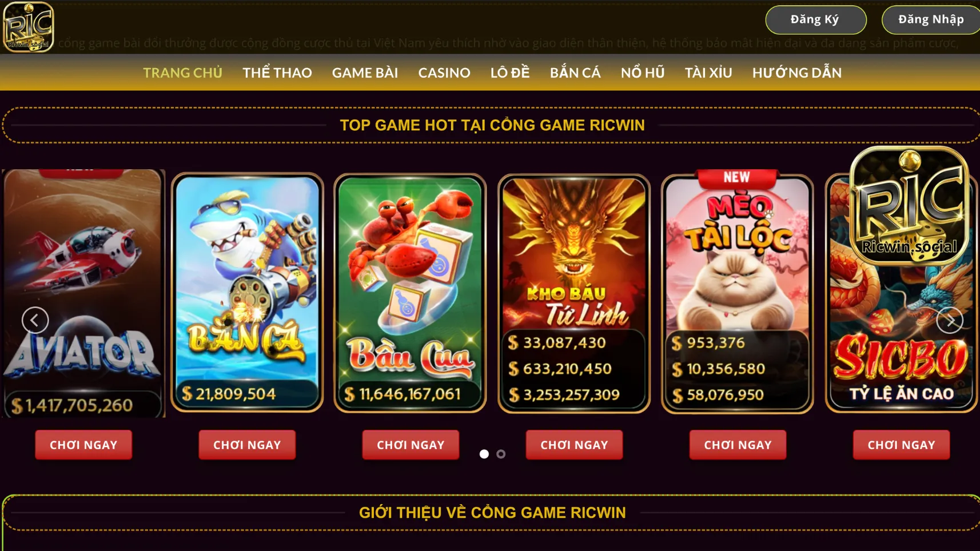Viewport: 980px width, 551px height.
Task: Open the Bầu Cua crab game card
Action: [410, 293]
